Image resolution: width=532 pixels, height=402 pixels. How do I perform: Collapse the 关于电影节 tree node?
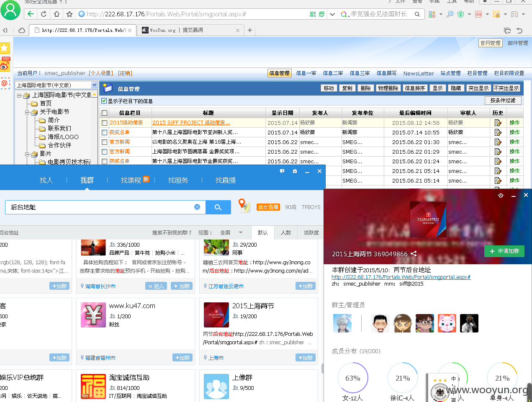tap(27, 112)
